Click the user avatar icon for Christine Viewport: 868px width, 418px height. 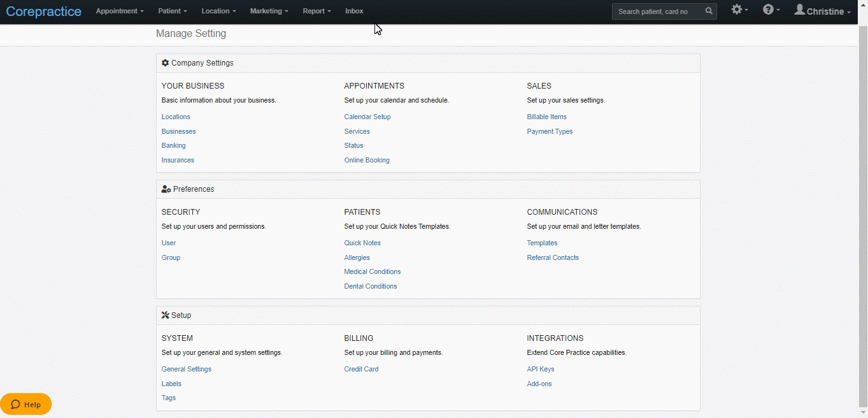(800, 10)
